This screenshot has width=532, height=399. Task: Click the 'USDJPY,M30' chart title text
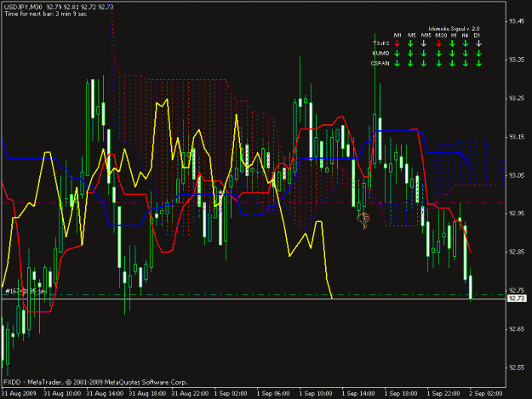pos(23,7)
